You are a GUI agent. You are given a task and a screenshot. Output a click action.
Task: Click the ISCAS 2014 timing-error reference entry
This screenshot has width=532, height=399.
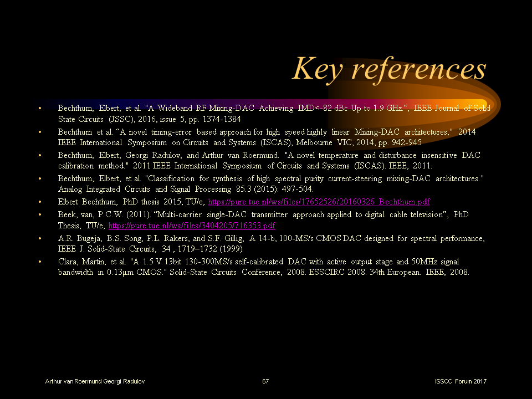222,137
